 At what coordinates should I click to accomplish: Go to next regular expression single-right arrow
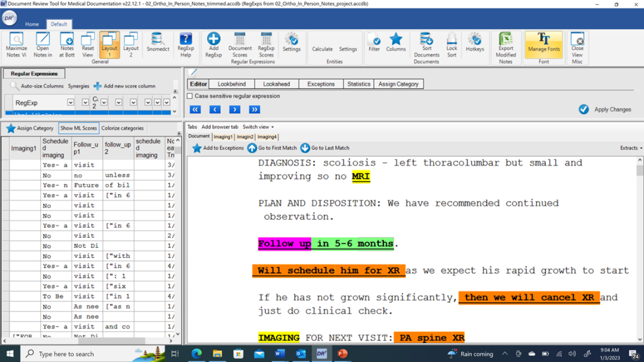(x=235, y=110)
